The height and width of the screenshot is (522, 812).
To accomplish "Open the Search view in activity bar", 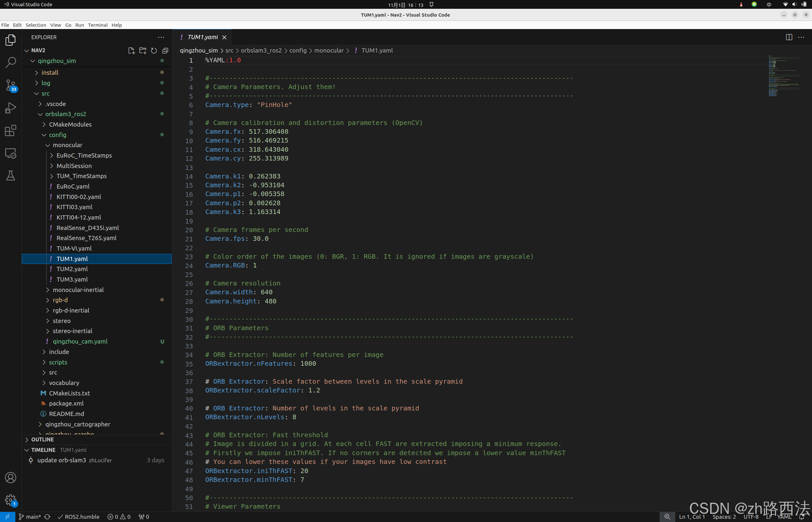I will point(10,62).
